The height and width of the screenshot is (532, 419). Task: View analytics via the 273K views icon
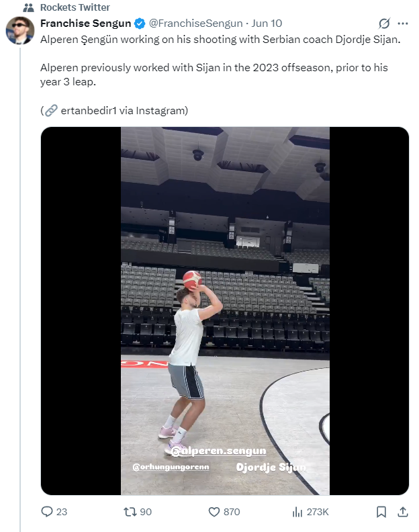click(x=297, y=512)
